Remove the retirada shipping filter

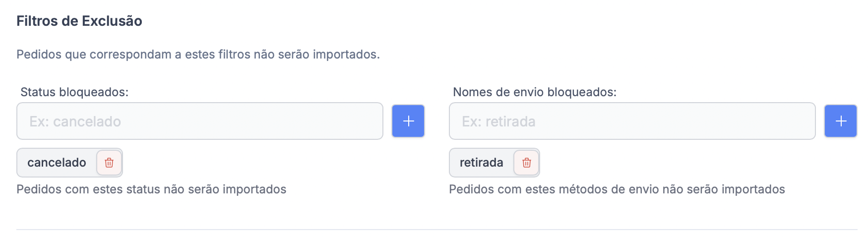526,163
